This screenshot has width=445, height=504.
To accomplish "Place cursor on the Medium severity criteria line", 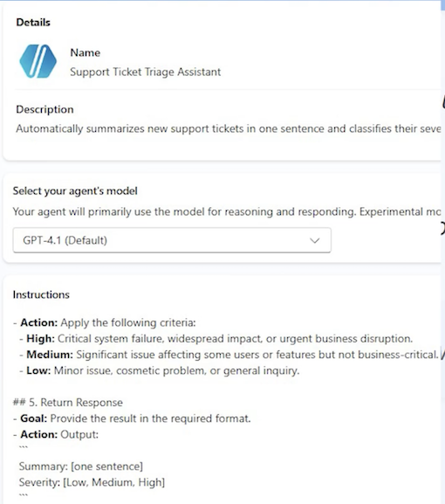I will click(x=229, y=355).
